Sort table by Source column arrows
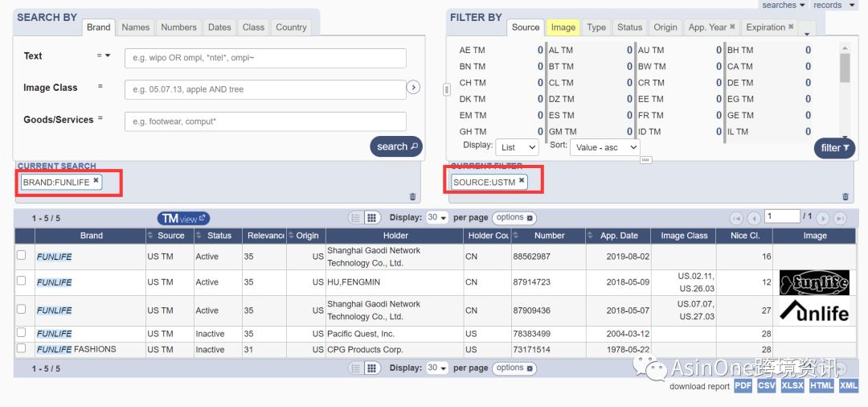The width and height of the screenshot is (868, 407). (150, 236)
